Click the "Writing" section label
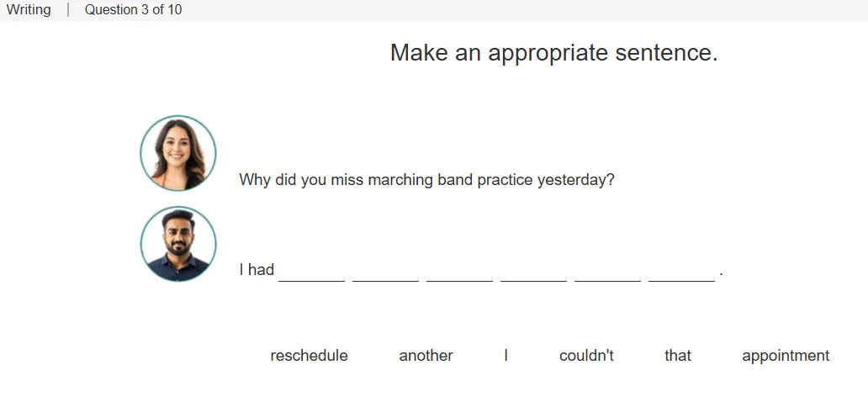The height and width of the screenshot is (402, 868). point(29,10)
